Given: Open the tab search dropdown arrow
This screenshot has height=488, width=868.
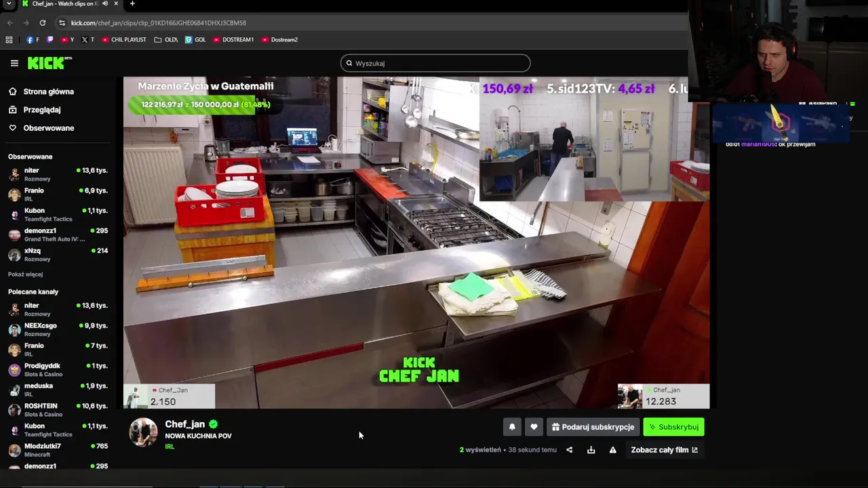Looking at the screenshot, I should (9, 4).
